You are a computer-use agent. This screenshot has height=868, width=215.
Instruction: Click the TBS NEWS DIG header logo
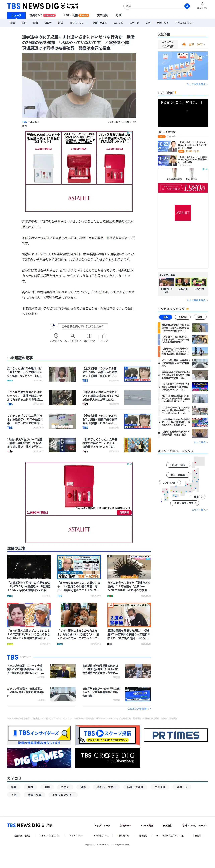pos(42,6)
